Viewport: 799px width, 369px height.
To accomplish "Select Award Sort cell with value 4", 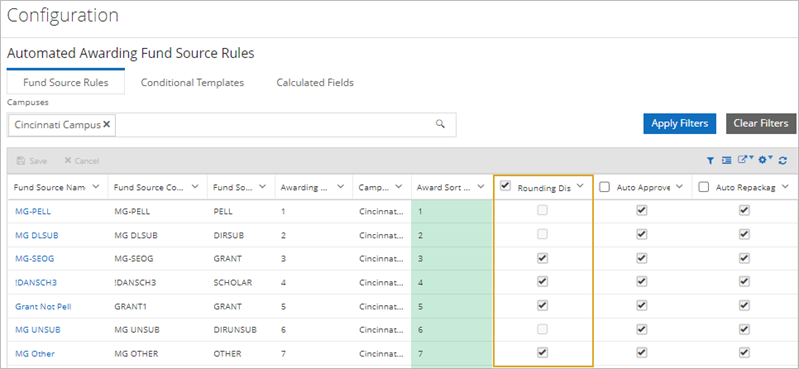I will 451,282.
